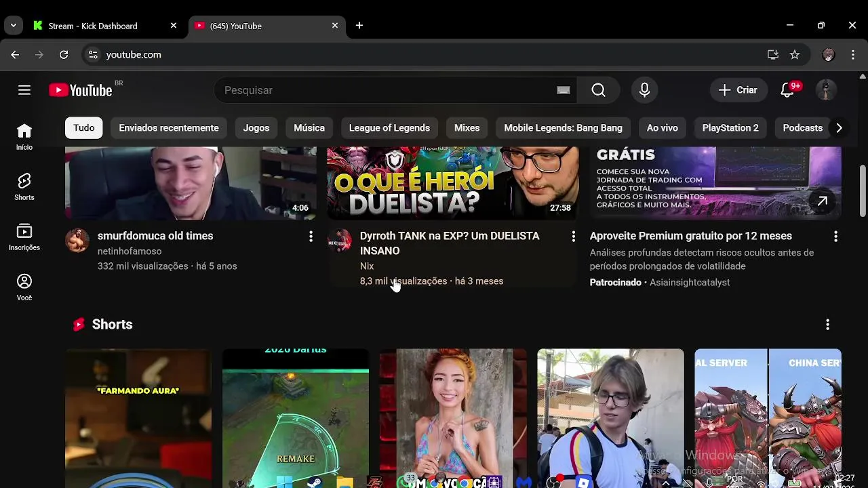Image resolution: width=868 pixels, height=488 pixels.
Task: Click the Criar button
Action: [x=738, y=90]
